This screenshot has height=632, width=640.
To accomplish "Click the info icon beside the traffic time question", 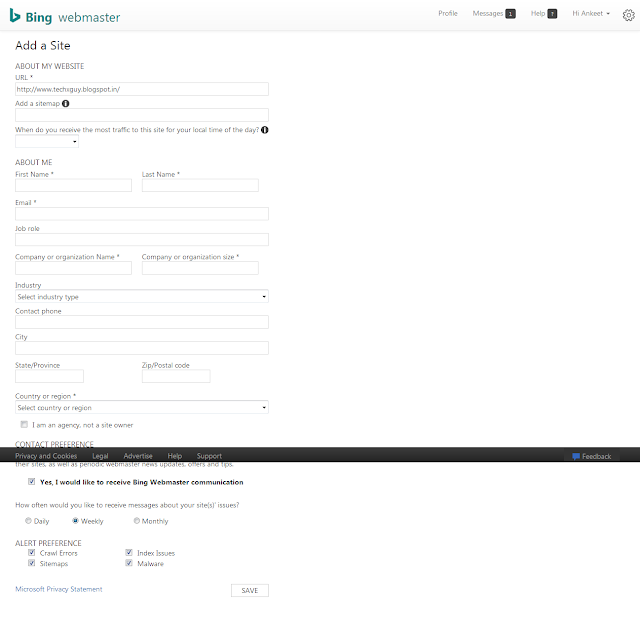I will click(264, 130).
